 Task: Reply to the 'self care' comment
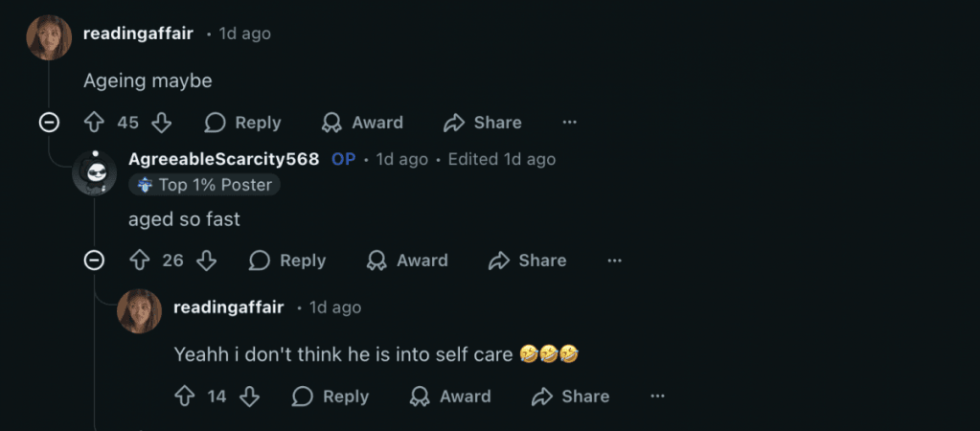(x=330, y=397)
